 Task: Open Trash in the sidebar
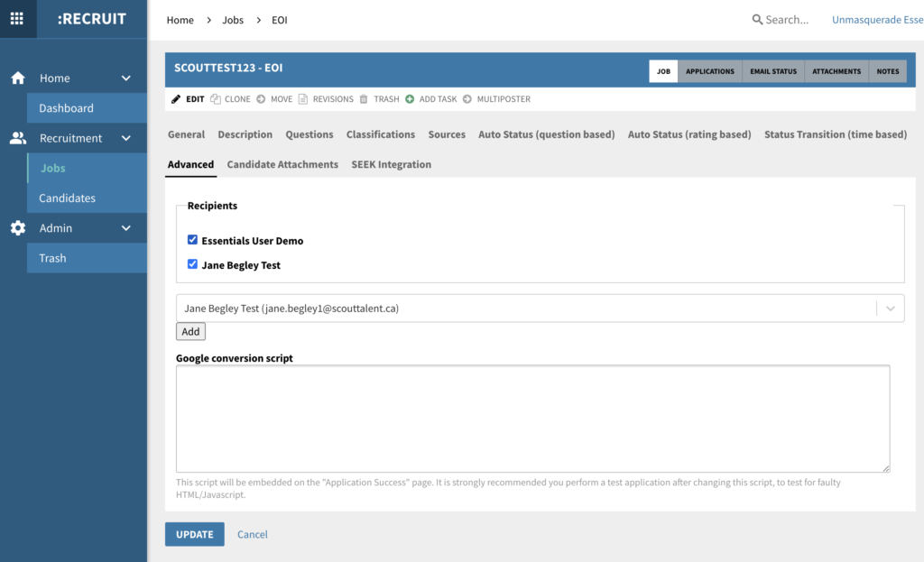pos(87,258)
